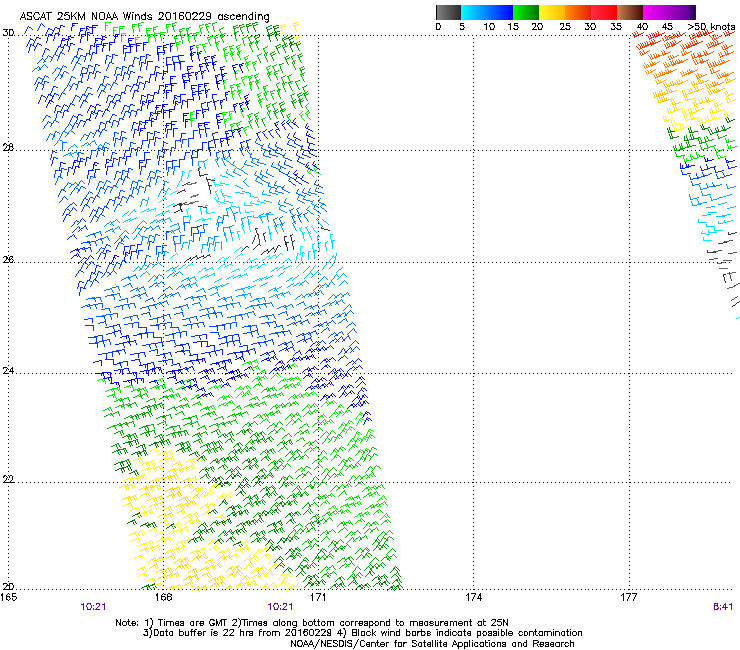Select the "25" label under the color scale
740x650 pixels.
565,26
